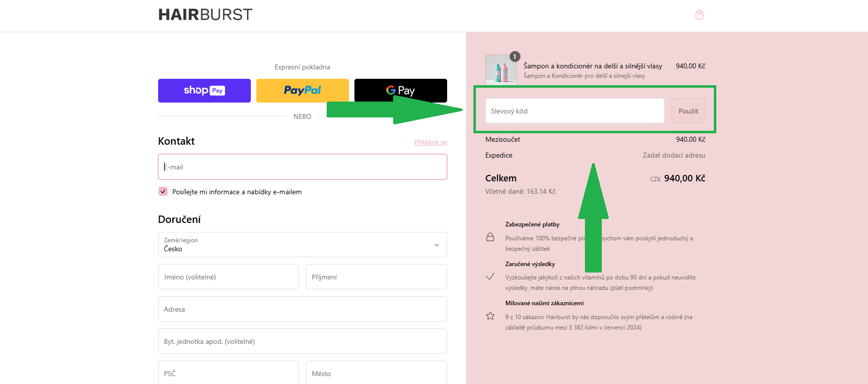Click the Zadat dodací adresu shipping text
Screen dimensions: 868x384
[x=674, y=155]
